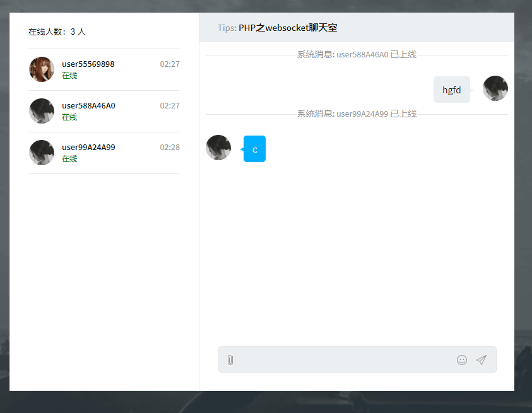Click the blue c chat bubble
Image resolution: width=532 pixels, height=413 pixels.
pyautogui.click(x=254, y=149)
